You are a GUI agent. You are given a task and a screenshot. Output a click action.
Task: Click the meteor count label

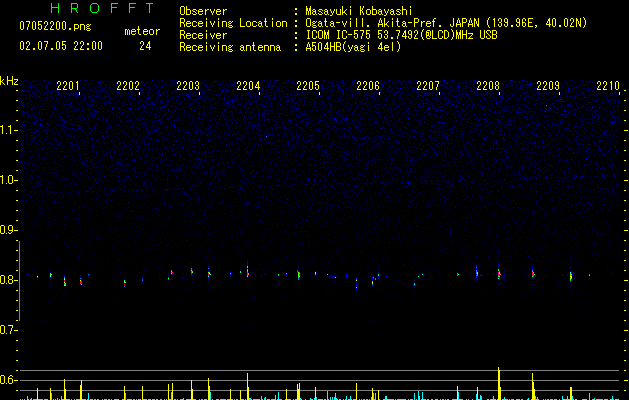142,31
